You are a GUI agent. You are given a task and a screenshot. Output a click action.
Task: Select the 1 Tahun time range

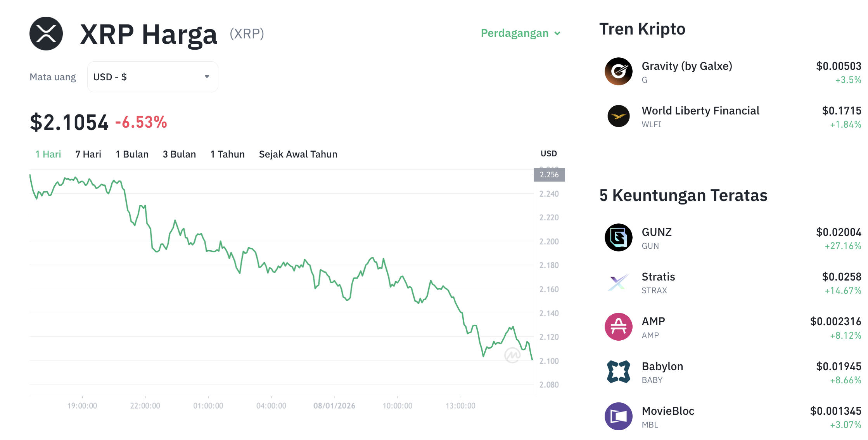pyautogui.click(x=227, y=154)
